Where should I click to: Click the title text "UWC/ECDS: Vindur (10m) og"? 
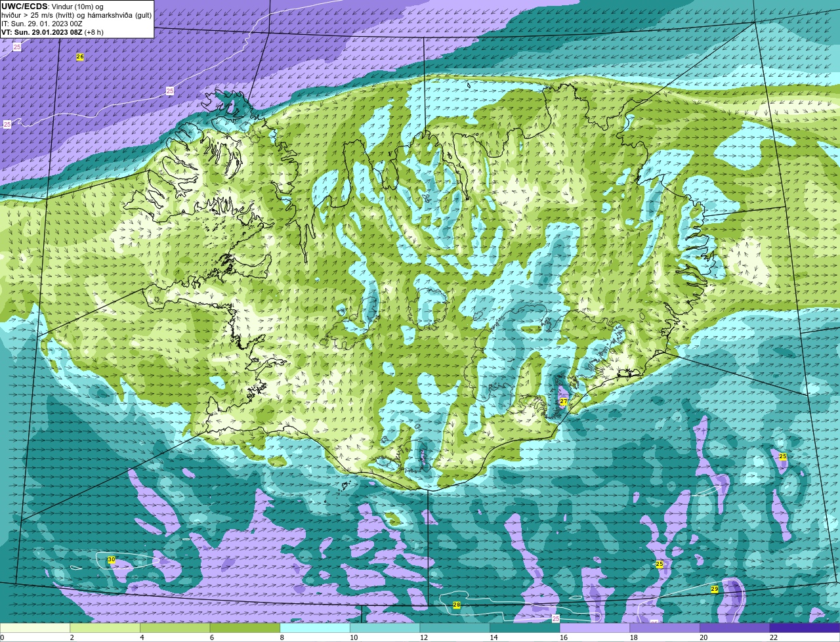click(x=52, y=7)
